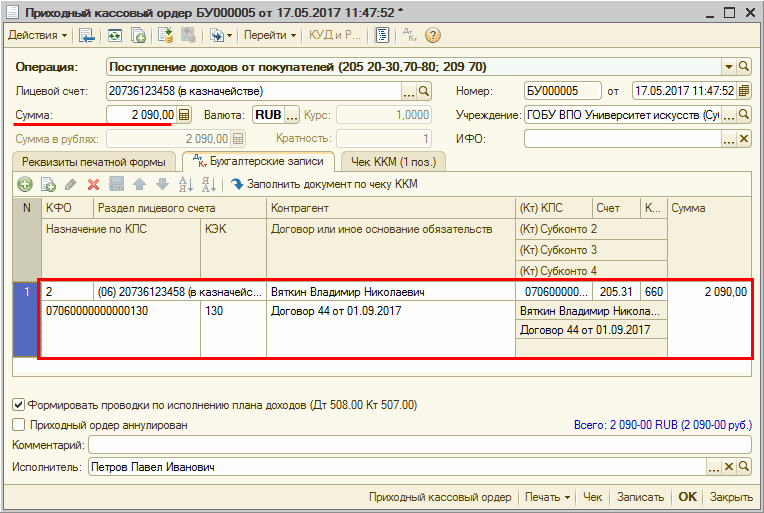Click the refresh document toolbar icon
Viewport: 764px width, 513px height.
tap(115, 35)
